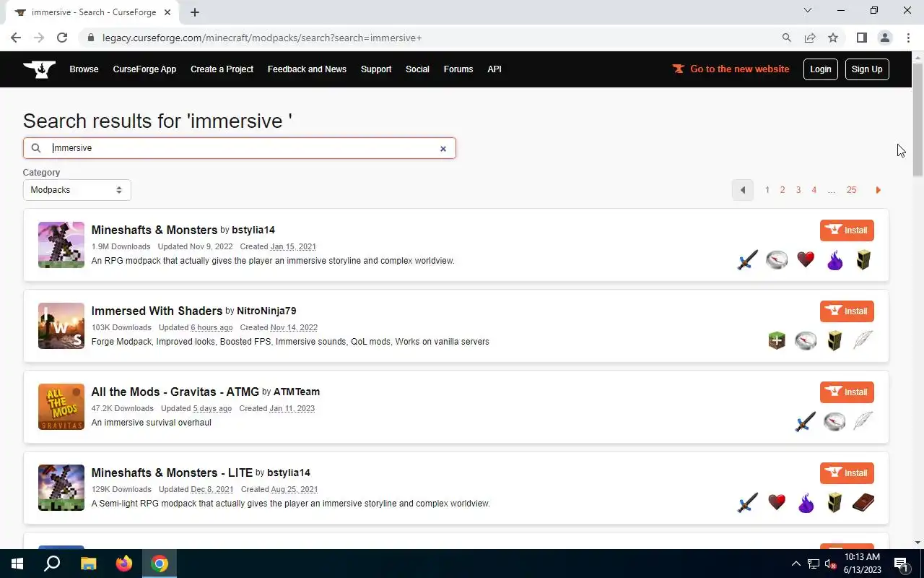
Task: Toggle the Chrome side panel icon
Action: (x=861, y=38)
